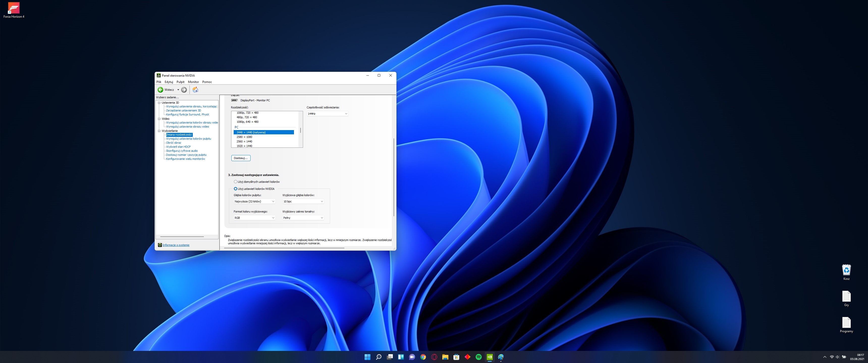Screen dimensions: 868x363
Task: Open the Pulpit menu
Action: pyautogui.click(x=180, y=82)
